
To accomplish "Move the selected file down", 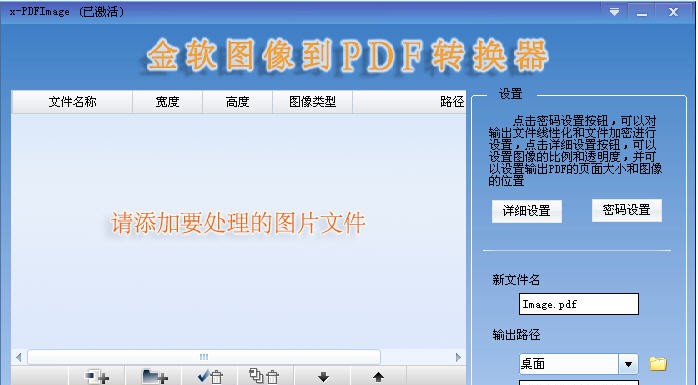I will [323, 377].
